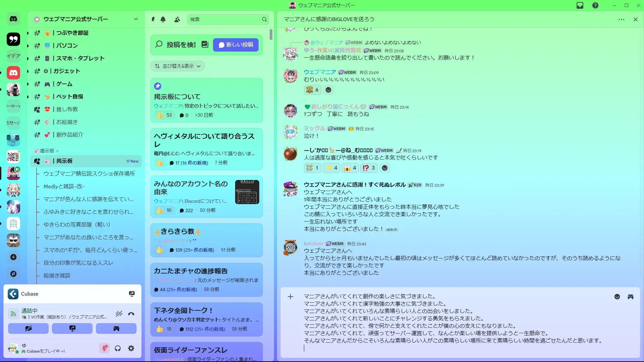Click the Add a Server plus icon

13,257
